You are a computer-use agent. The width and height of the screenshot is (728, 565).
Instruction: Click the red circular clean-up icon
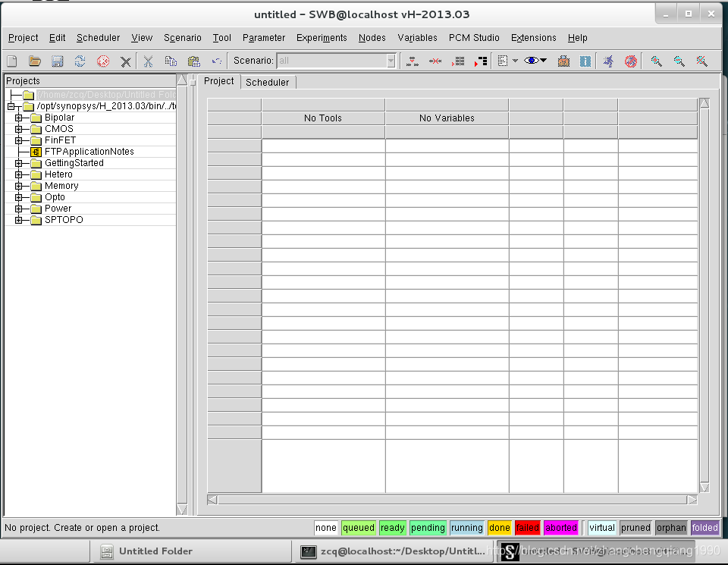coord(102,61)
